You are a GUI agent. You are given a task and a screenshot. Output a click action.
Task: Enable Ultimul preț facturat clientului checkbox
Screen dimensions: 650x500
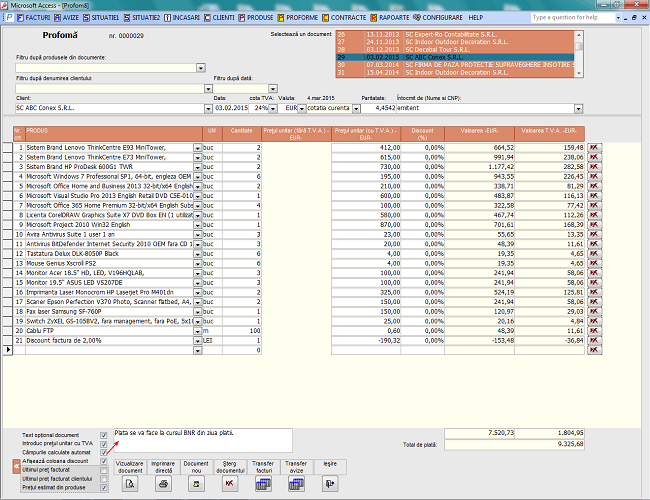pos(104,479)
